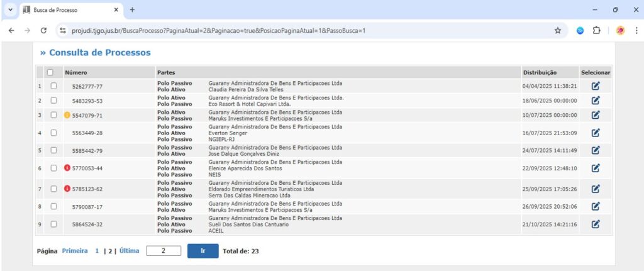Screen dimensions: 644x271
Task: Click the page number input field
Action: (x=164, y=251)
